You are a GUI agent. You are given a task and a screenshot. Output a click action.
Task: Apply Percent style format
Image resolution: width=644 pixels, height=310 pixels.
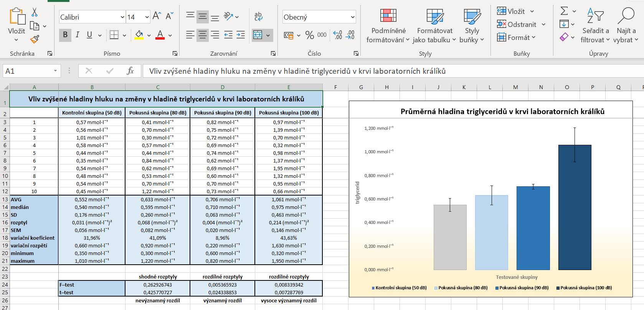[309, 35]
